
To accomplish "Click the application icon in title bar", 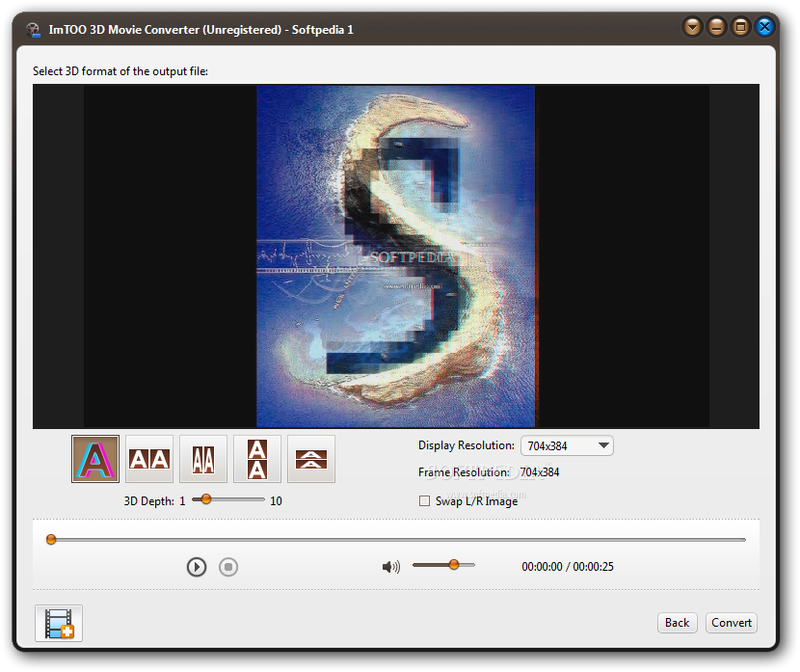I will pyautogui.click(x=34, y=30).
